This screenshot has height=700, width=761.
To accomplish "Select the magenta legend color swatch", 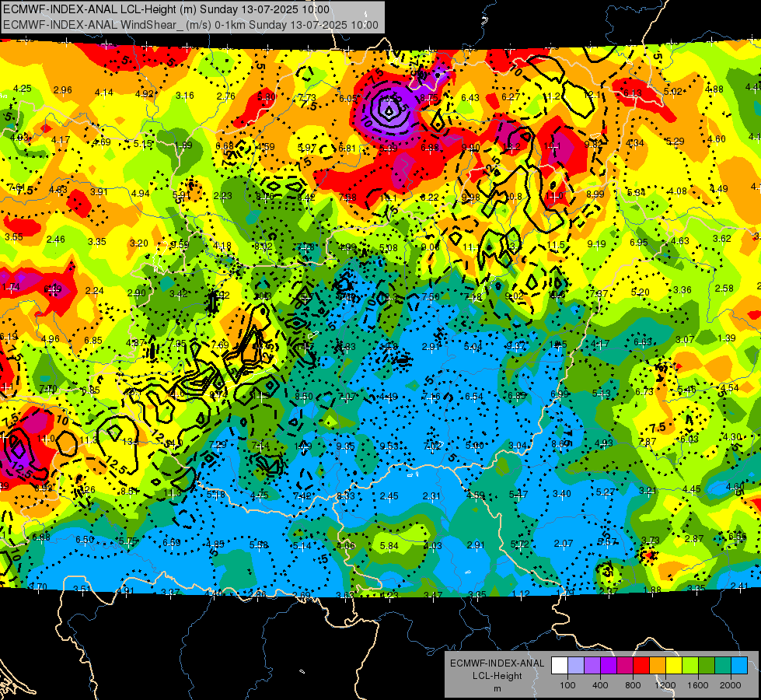I will click(625, 666).
